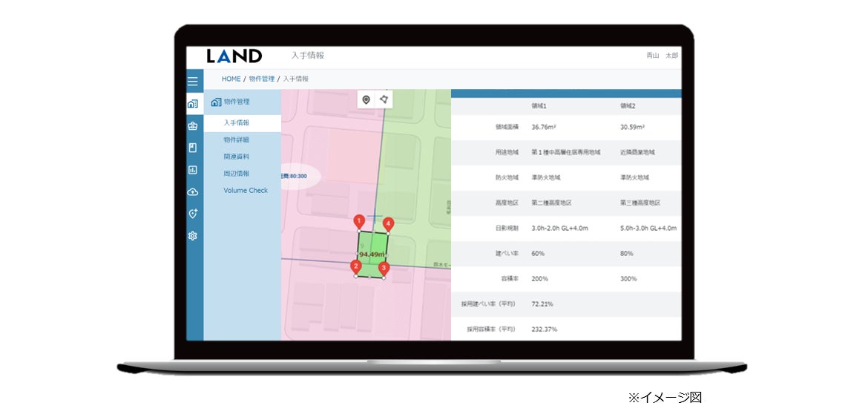
Task: Click the 300% floor area ratio value
Action: pyautogui.click(x=628, y=279)
